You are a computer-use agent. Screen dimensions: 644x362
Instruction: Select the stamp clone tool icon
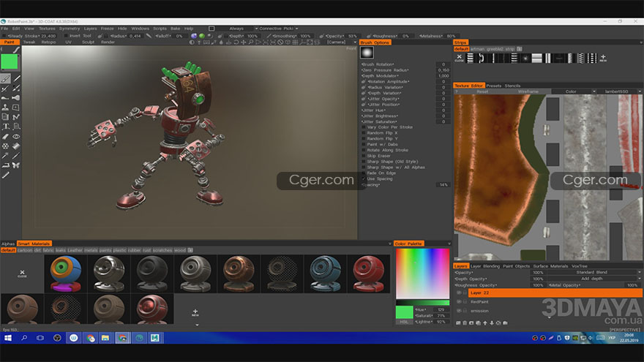[x=5, y=107]
